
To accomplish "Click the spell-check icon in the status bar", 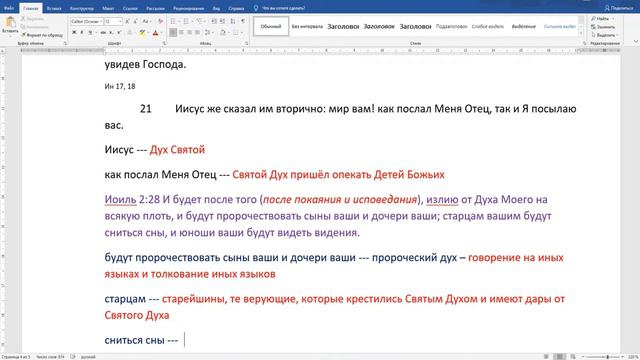I will 73,357.
